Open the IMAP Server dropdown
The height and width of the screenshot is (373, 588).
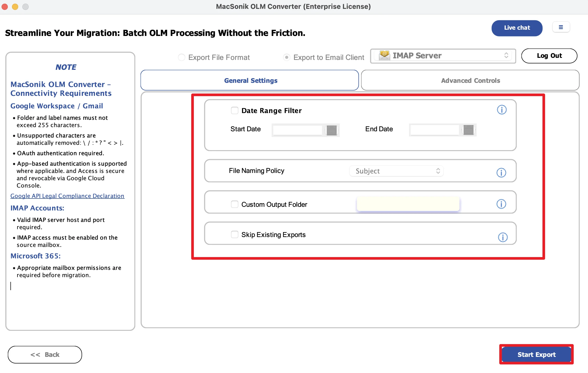(x=443, y=56)
